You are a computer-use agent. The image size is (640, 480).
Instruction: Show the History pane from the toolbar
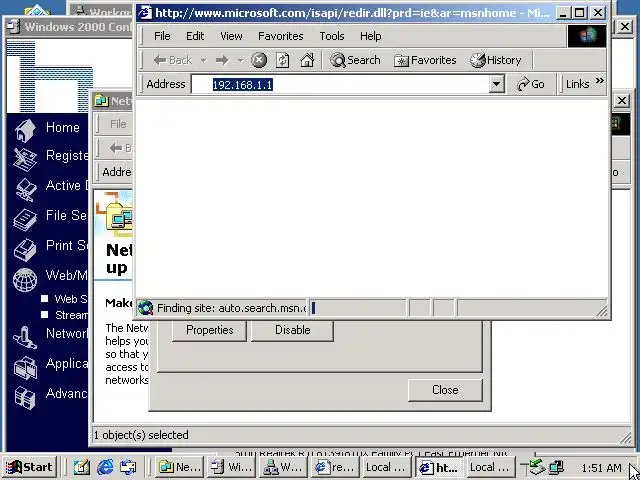coord(496,60)
